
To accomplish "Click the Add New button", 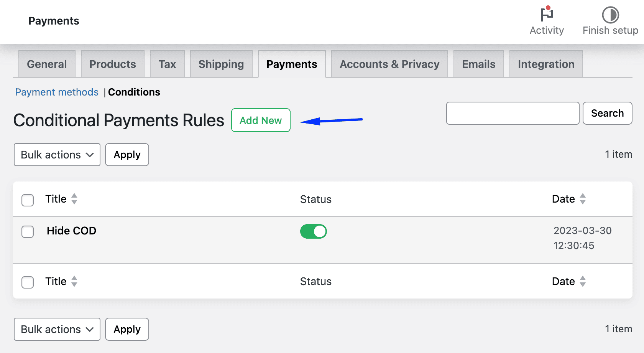I will point(261,120).
